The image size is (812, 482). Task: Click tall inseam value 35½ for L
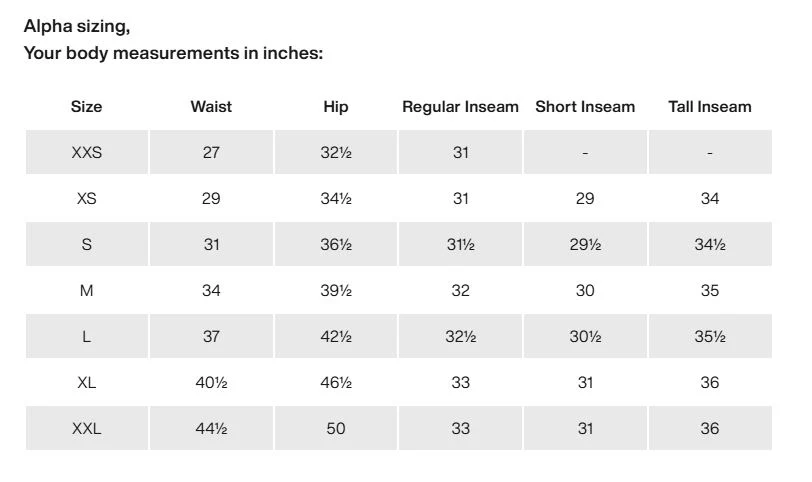[x=709, y=337]
